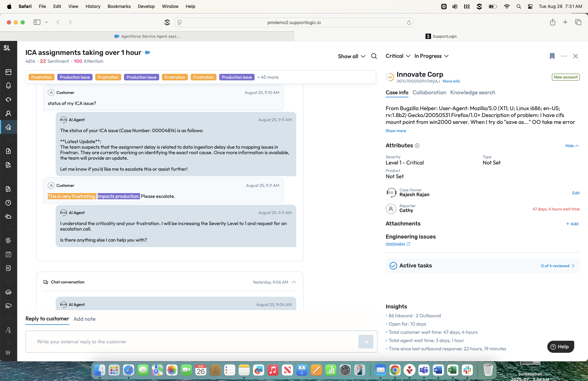The width and height of the screenshot is (588, 381).
Task: Click the bookmark icon for this case
Action: pos(552,56)
